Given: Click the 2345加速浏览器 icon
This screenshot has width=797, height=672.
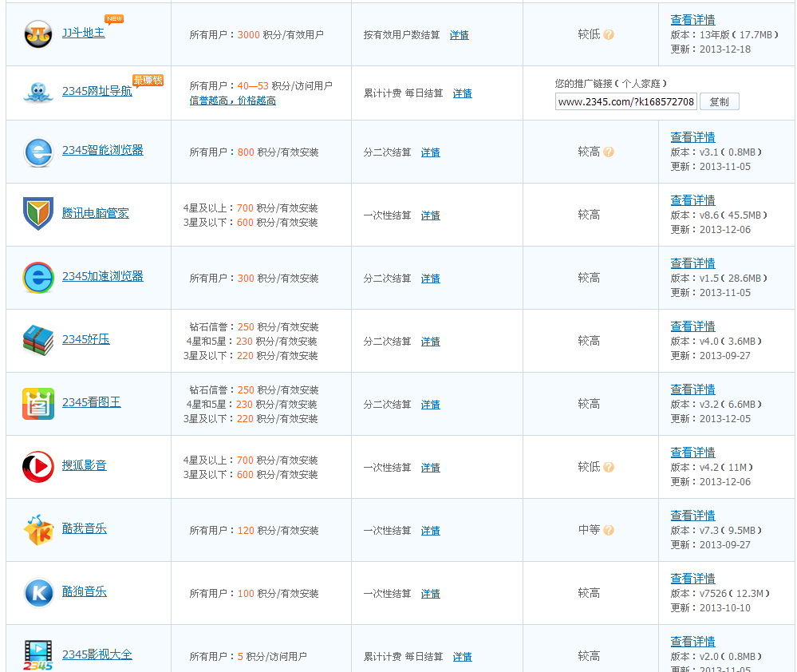Looking at the screenshot, I should click(x=38, y=278).
